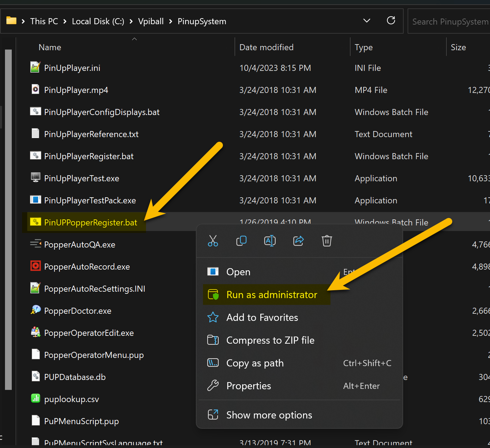Select Copy as path menu entry
490x448 pixels.
(x=255, y=363)
